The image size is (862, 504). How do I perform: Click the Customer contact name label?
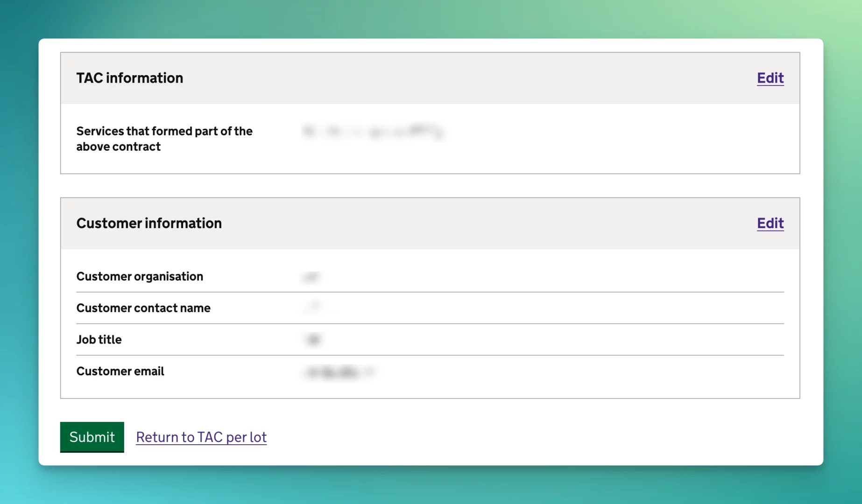pyautogui.click(x=143, y=308)
